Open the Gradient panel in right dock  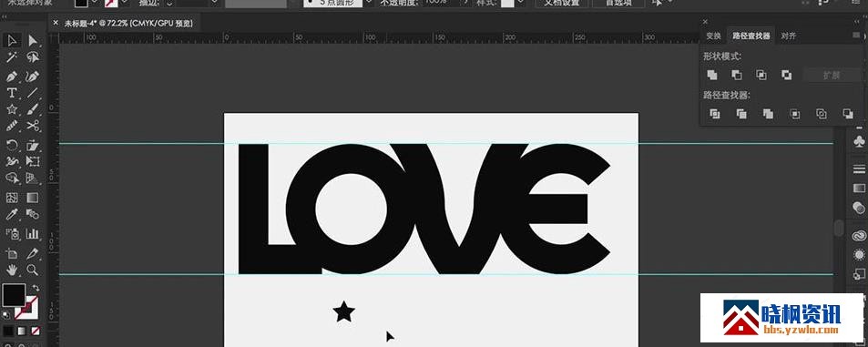point(859,189)
